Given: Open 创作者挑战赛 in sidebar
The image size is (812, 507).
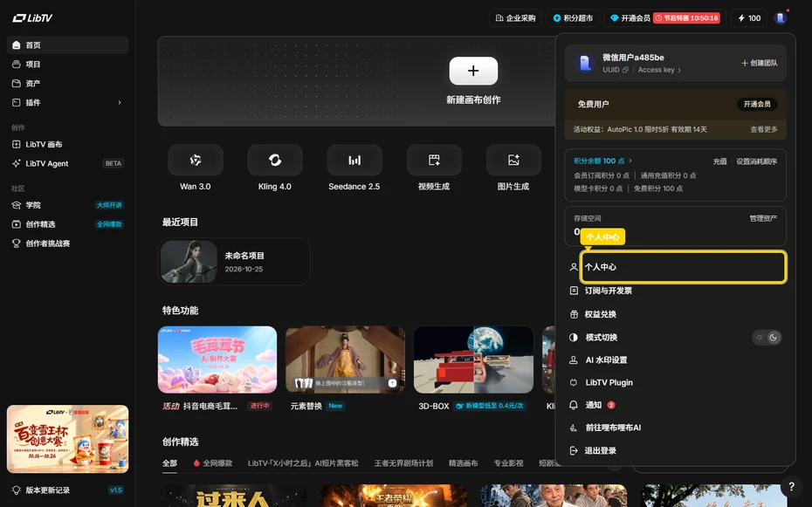Looking at the screenshot, I should [x=68, y=243].
